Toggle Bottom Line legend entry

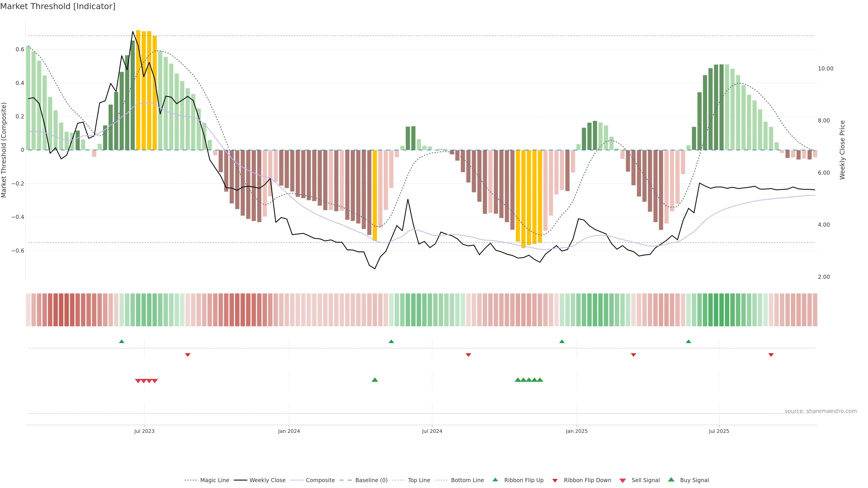(x=467, y=480)
